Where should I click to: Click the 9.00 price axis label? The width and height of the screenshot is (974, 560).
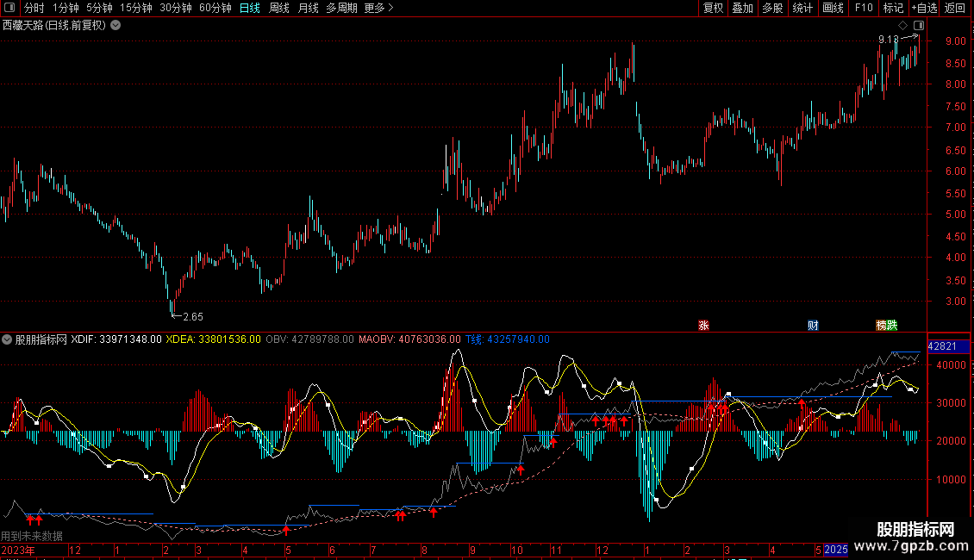click(x=955, y=41)
